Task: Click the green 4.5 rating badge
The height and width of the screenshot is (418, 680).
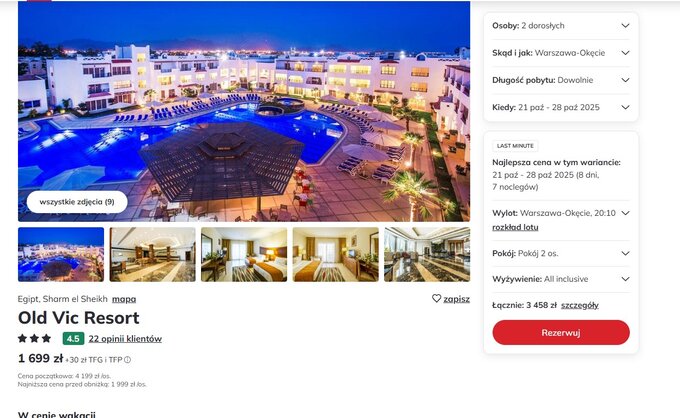Action: point(73,339)
